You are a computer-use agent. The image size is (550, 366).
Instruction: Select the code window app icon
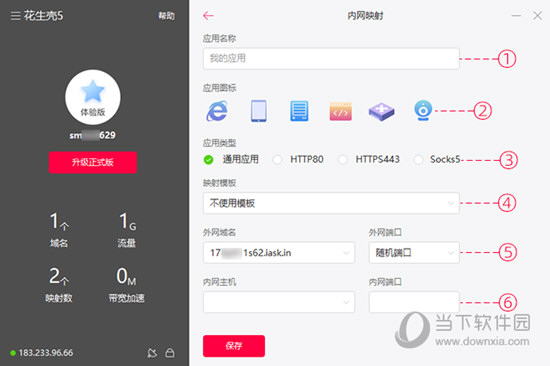[340, 112]
